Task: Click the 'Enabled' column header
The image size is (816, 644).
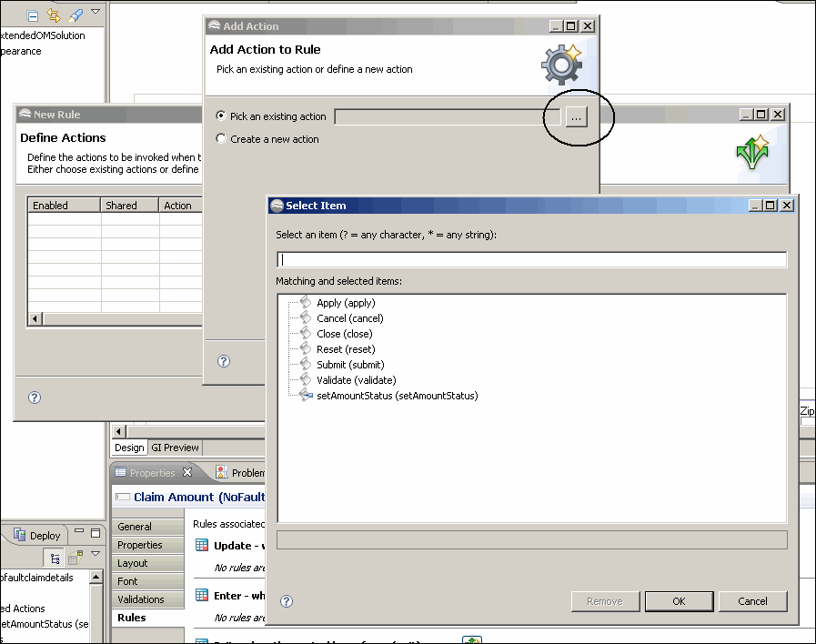Action: click(64, 205)
